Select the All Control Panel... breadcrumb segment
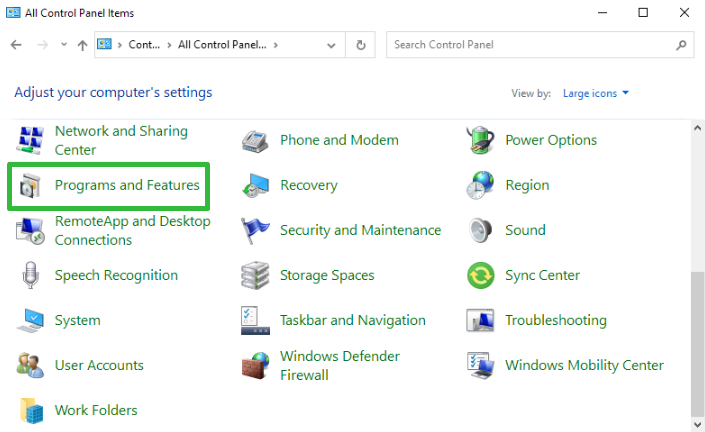The image size is (705, 432). click(222, 45)
